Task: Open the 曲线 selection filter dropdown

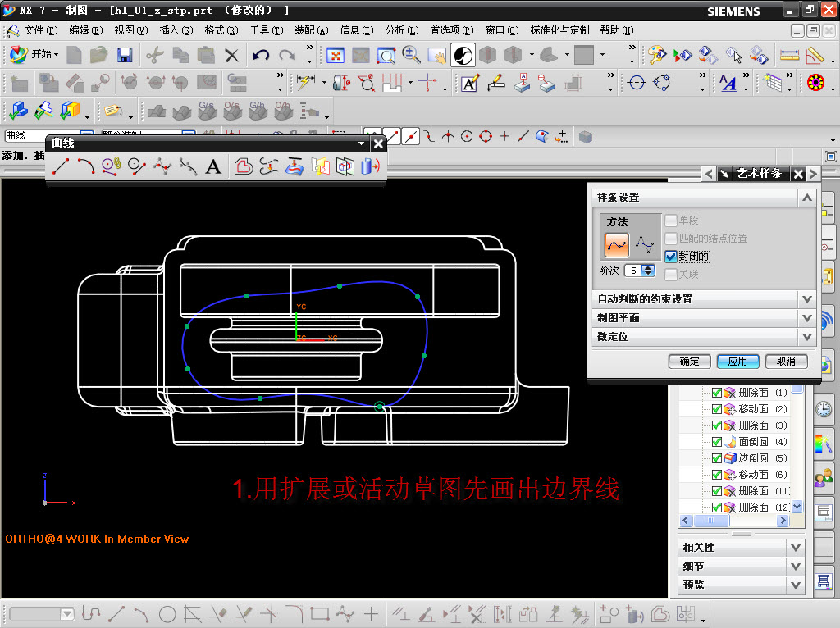Action: coord(87,135)
